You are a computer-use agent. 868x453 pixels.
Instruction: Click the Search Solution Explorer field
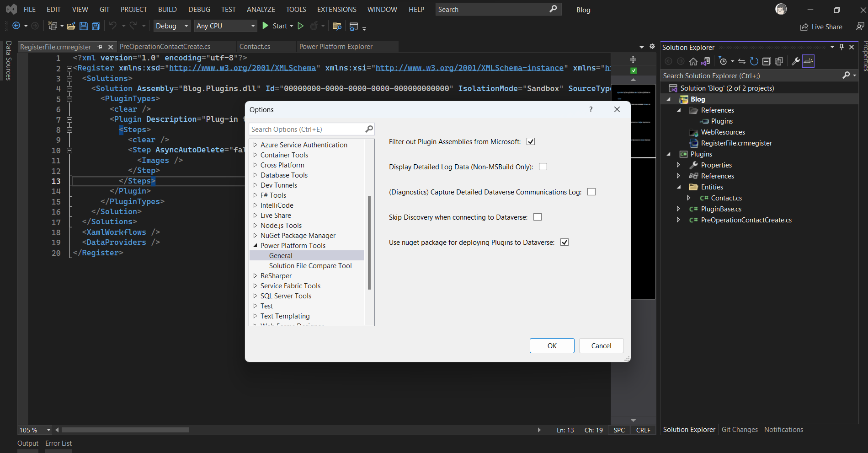(x=759, y=75)
